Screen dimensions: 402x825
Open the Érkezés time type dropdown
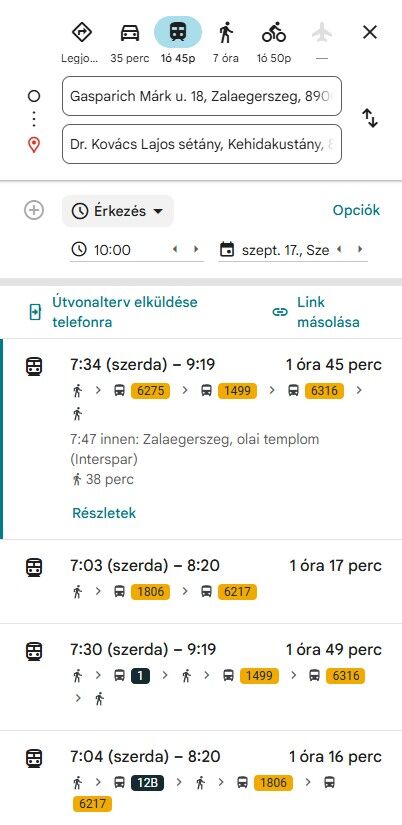click(118, 211)
